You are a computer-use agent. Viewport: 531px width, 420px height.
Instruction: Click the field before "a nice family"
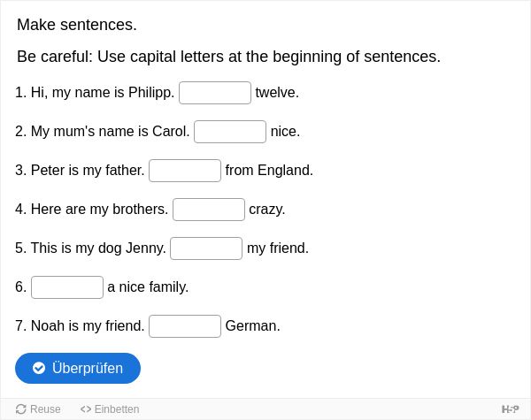click(67, 287)
